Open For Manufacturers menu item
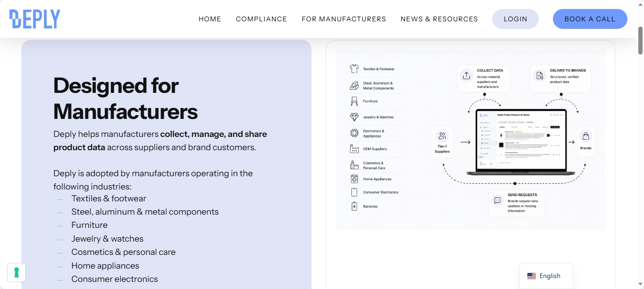644x289 pixels. pyautogui.click(x=344, y=19)
